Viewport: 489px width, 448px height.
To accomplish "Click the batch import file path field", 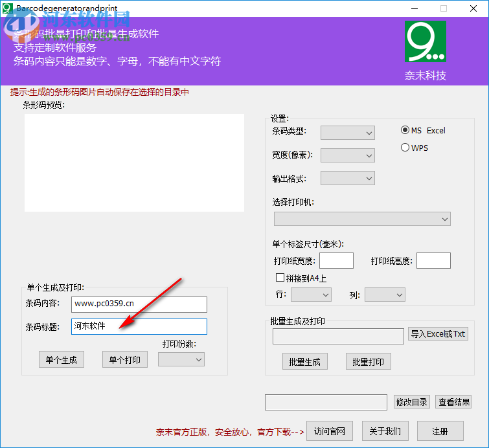I will coord(338,337).
